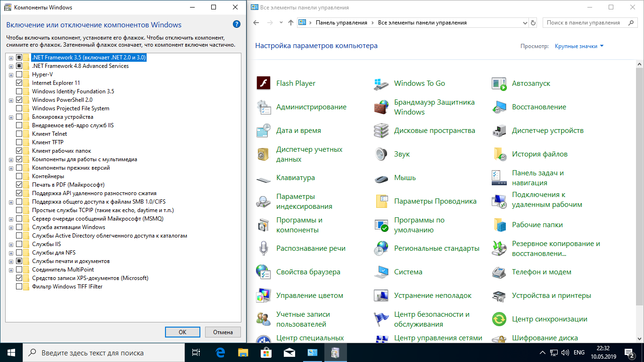The image size is (644, 362).
Task: Expand the Службы IIS node
Action: point(11,244)
